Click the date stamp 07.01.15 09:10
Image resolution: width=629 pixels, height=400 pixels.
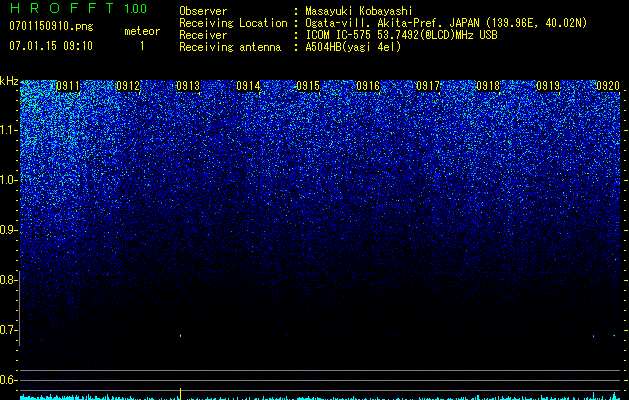tap(51, 46)
